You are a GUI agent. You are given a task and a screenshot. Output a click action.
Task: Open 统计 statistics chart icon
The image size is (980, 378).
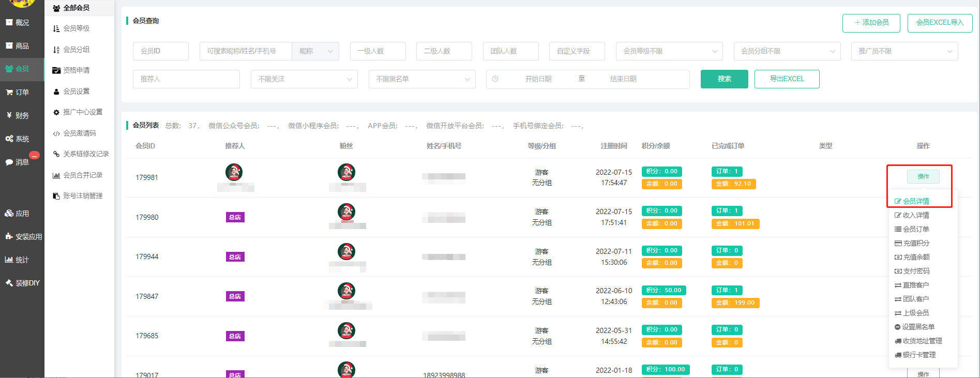[9, 260]
